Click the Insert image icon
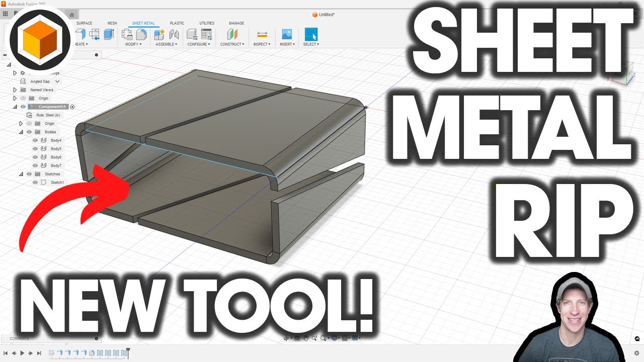 pos(287,34)
